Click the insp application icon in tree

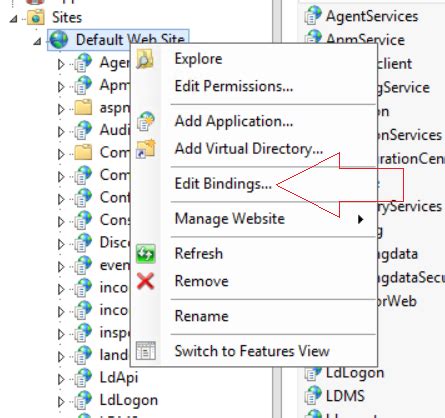pyautogui.click(x=83, y=332)
